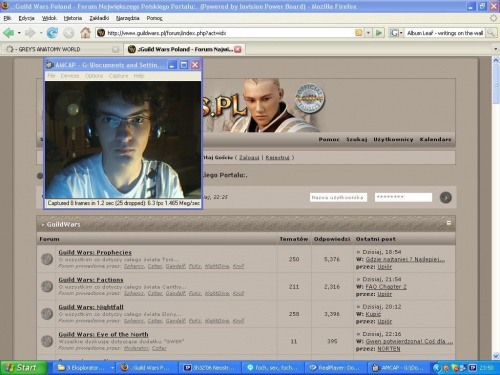Open Guild Wars: Nightfall forum
The image size is (500, 375).
click(x=91, y=307)
